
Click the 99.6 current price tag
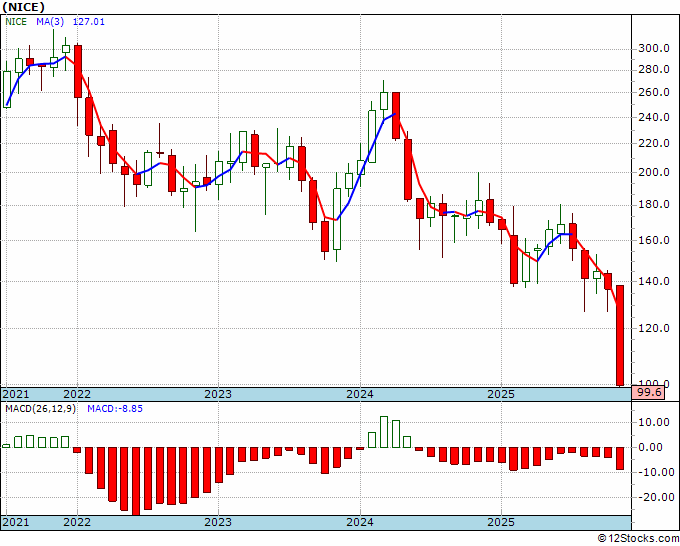648,393
